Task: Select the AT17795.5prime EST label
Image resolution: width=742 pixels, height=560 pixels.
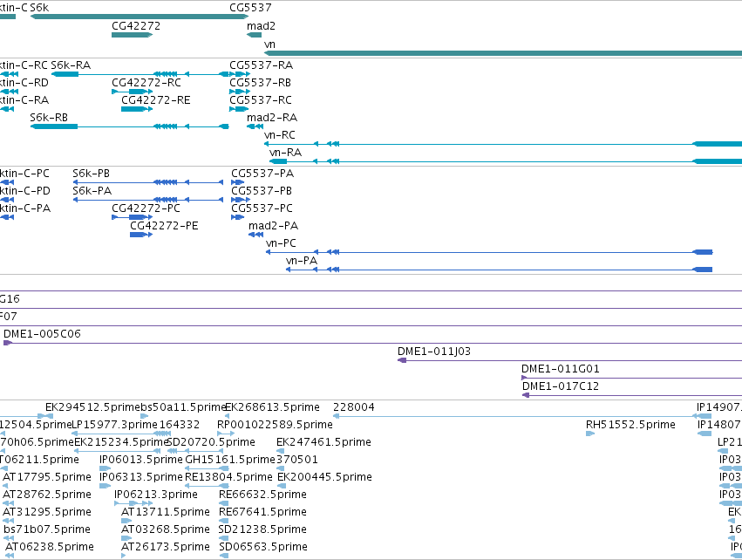Action: point(47,477)
